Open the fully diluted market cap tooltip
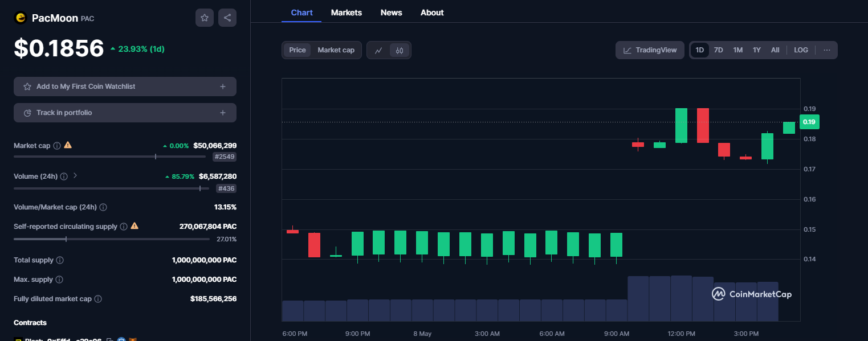The width and height of the screenshot is (868, 341). [97, 298]
